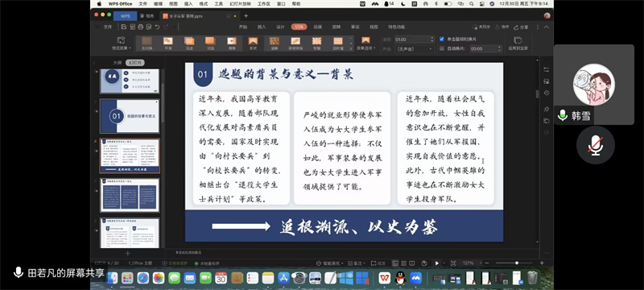Viewport: 644px width, 290px height.
Task: Uncheck 单击鼠标时换片 checkbox
Action: coord(442,39)
